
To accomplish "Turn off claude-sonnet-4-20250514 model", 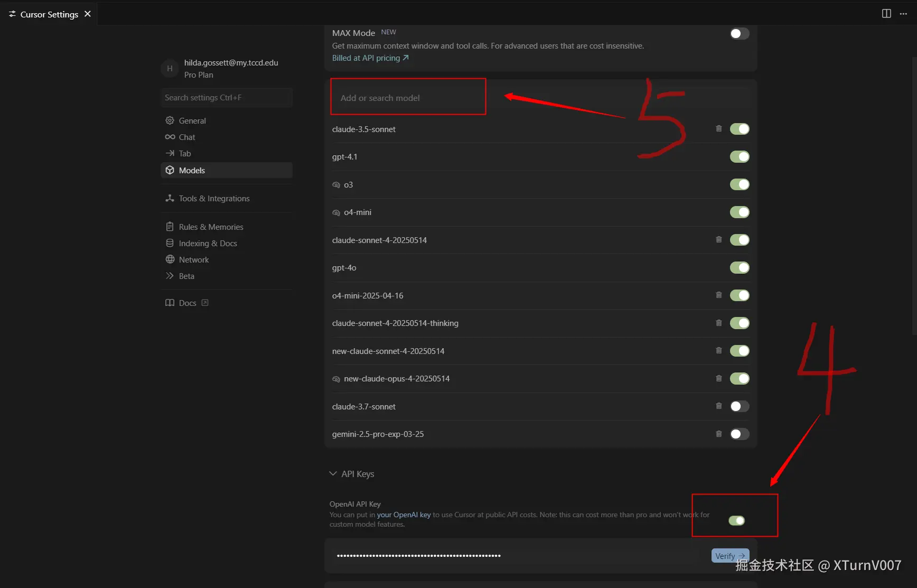I will (740, 240).
